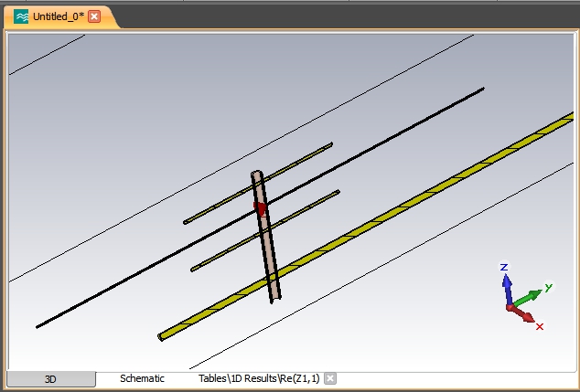Click the green Y axis arrow
The image size is (580, 392).
click(x=527, y=299)
